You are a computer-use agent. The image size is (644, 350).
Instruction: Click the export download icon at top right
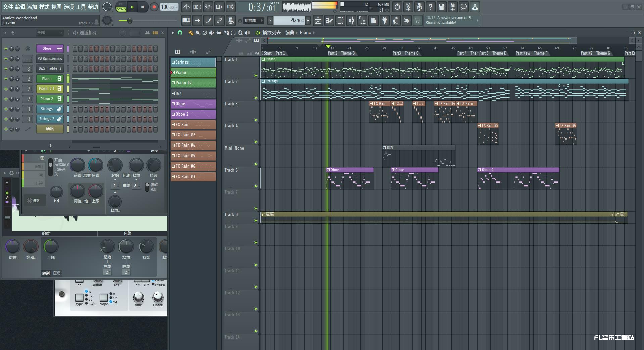tap(475, 7)
